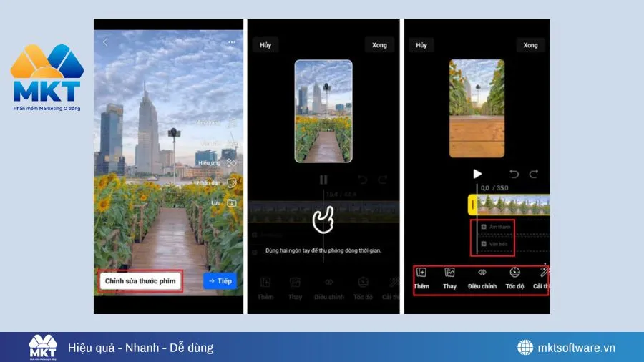Tap the Lưu save icon on the preview screen
Image resolution: width=644 pixels, height=362 pixels.
tap(232, 202)
